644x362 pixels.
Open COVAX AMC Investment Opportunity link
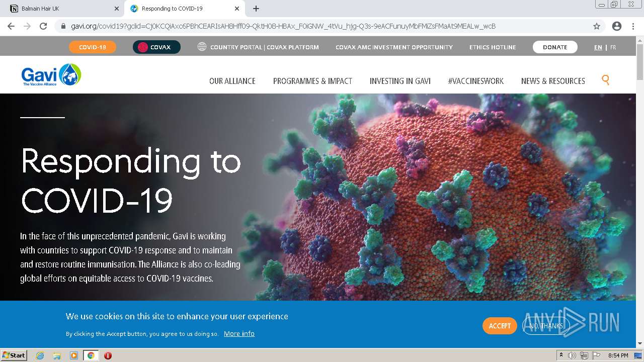click(x=394, y=47)
